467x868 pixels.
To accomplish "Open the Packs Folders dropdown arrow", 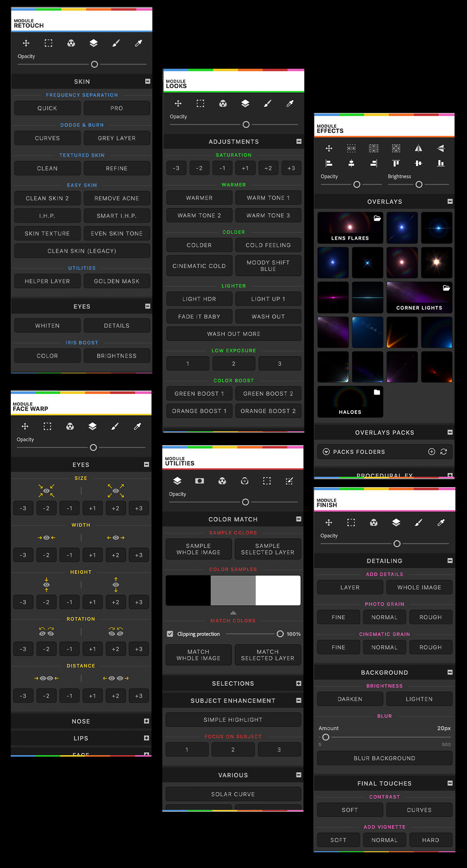I will tap(326, 452).
